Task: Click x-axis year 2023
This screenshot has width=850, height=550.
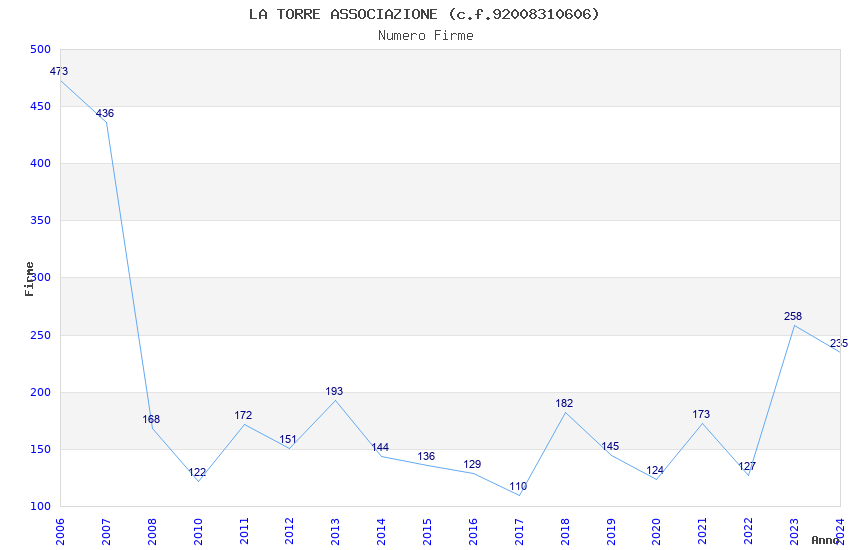Action: pos(794,531)
